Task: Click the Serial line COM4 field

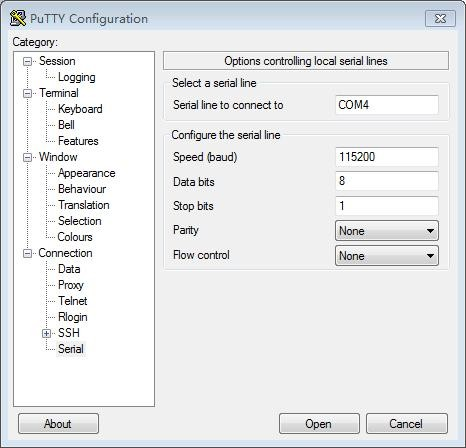Action: point(387,105)
